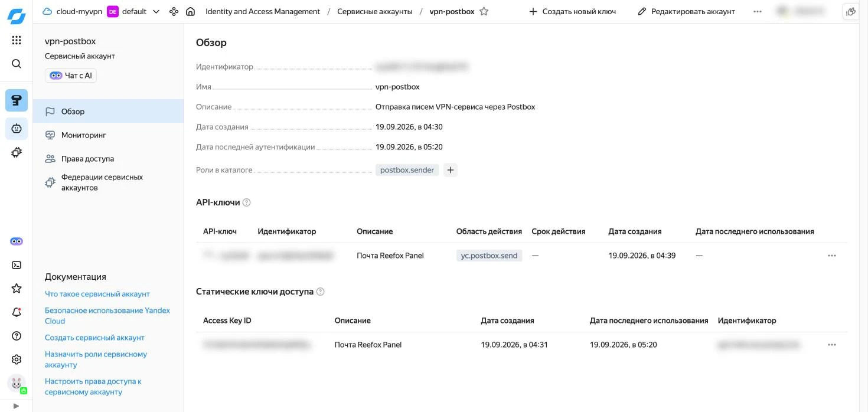868x412 pixels.
Task: Open the home icon in breadcrumb bar
Action: point(190,11)
